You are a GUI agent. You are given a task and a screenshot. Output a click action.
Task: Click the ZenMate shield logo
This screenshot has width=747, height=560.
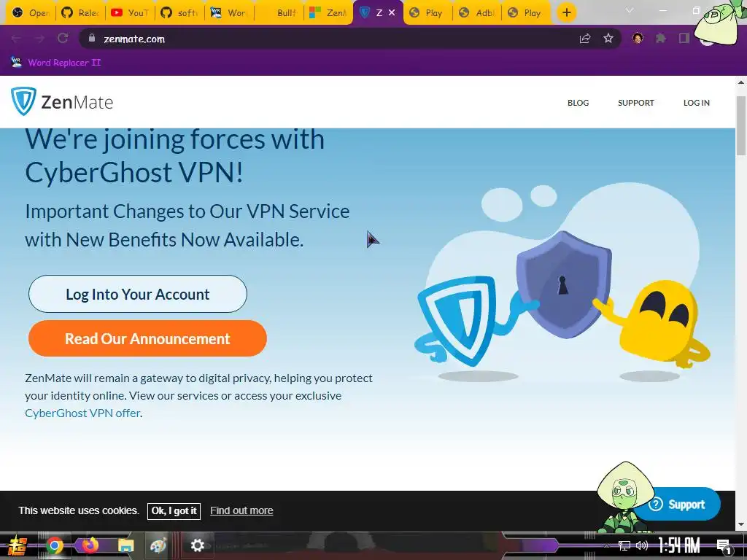point(23,101)
